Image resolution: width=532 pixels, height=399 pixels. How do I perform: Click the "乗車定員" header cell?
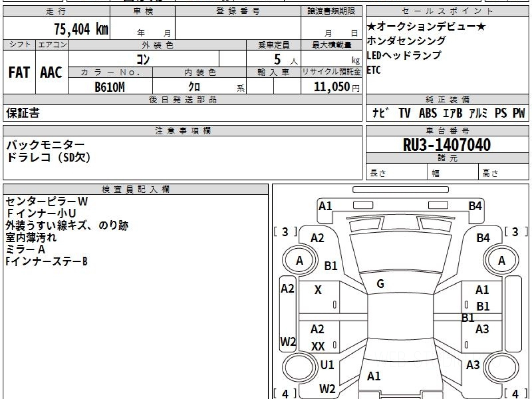coord(274,45)
